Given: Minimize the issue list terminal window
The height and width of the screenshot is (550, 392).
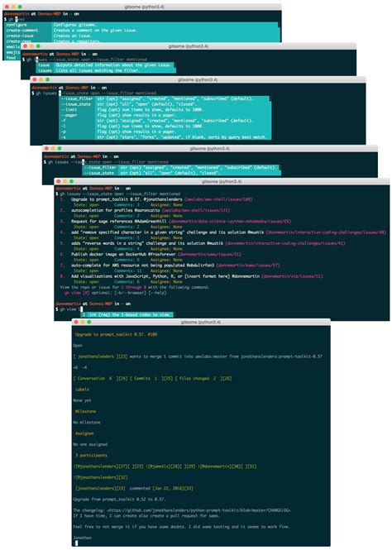Looking at the screenshot, I should coord(65,181).
